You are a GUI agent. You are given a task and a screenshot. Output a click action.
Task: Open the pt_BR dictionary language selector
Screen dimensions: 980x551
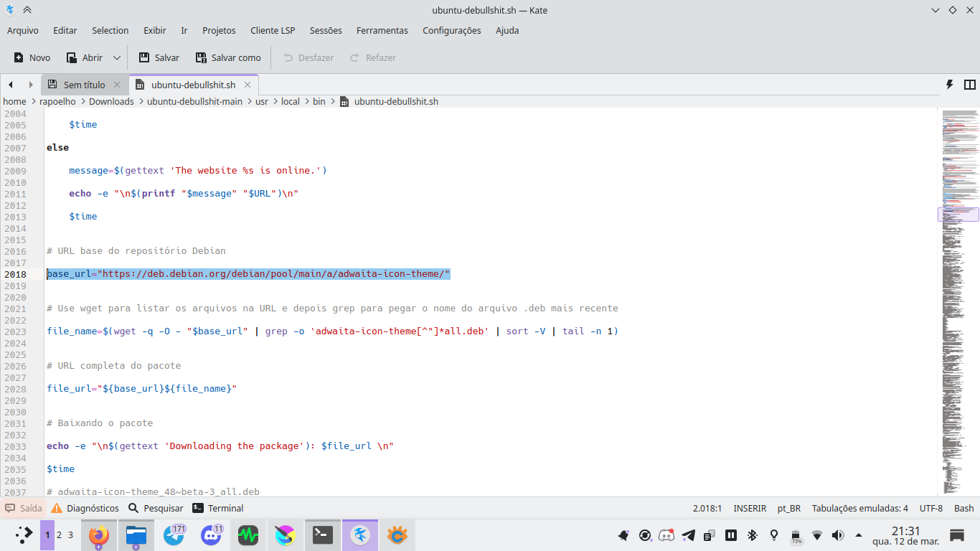tap(789, 508)
